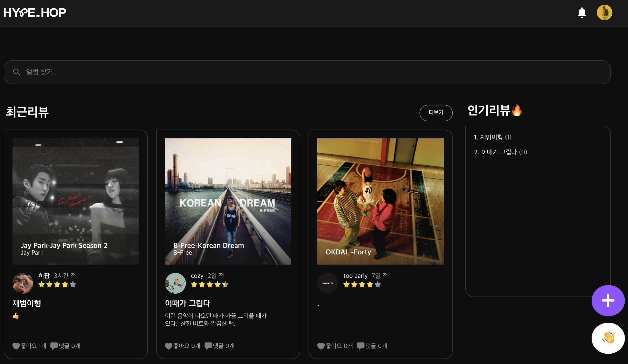628x364 pixels.
Task: Open the 이때가 그립다 review title in card
Action: tap(188, 303)
